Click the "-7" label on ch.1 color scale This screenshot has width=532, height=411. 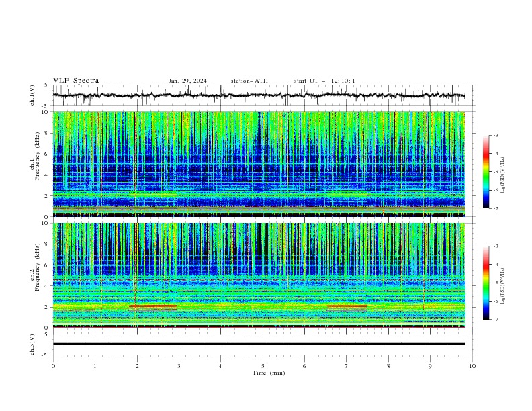tap(495, 208)
